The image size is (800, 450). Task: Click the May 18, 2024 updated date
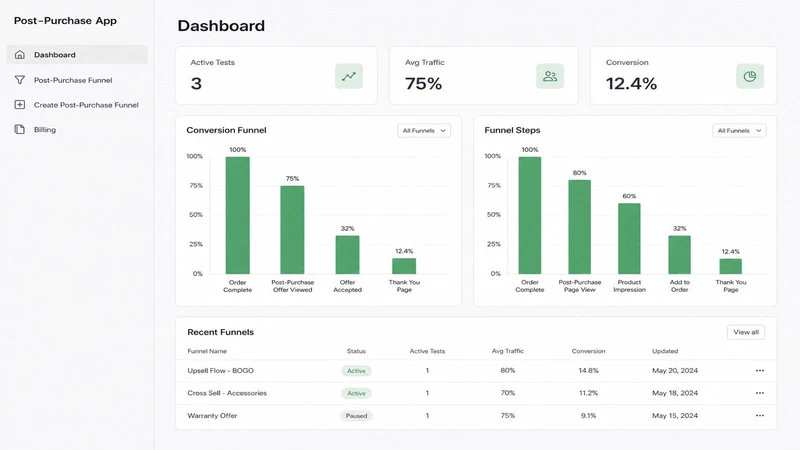pos(675,393)
